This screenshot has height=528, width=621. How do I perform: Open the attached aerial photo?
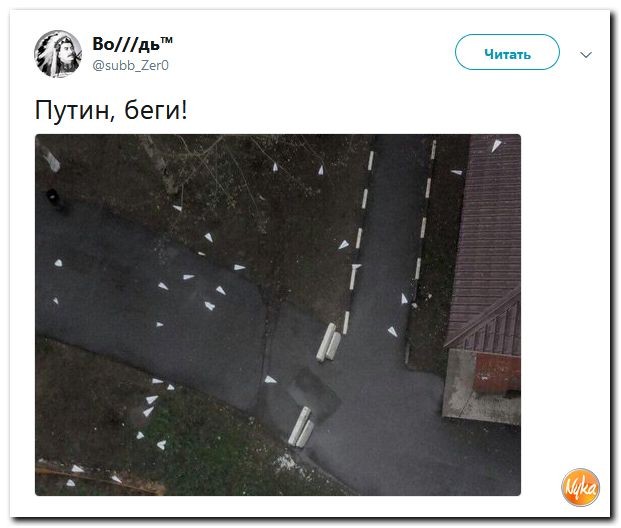coord(278,315)
